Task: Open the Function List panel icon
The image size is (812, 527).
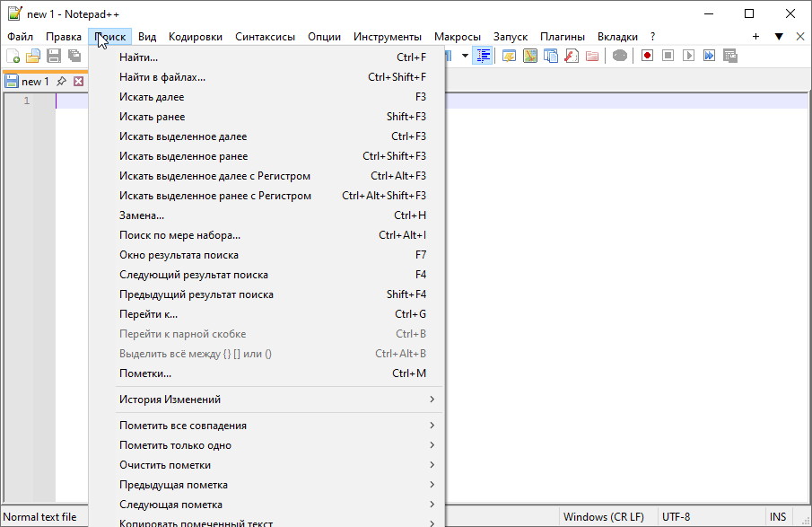Action: point(572,56)
